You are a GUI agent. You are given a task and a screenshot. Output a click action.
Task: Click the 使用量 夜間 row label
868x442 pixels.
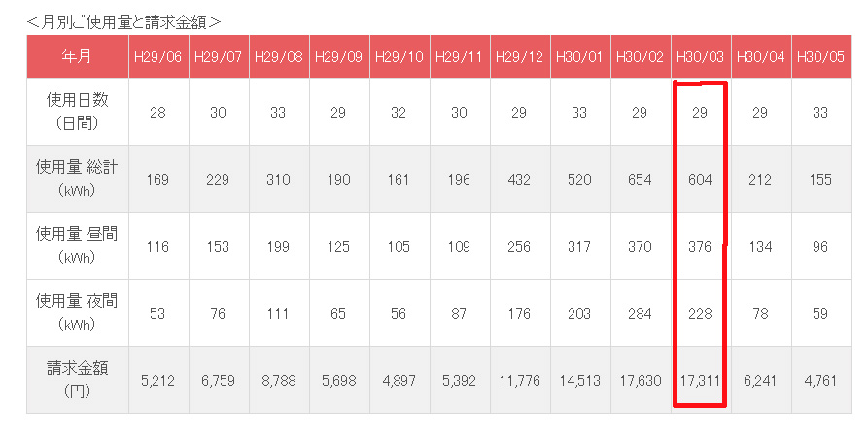pyautogui.click(x=77, y=313)
